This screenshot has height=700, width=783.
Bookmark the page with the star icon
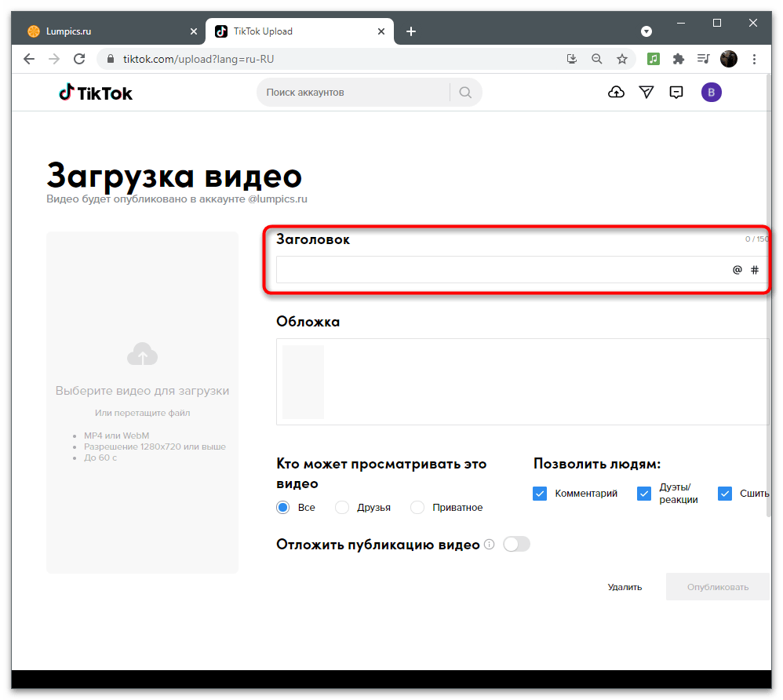pos(622,58)
